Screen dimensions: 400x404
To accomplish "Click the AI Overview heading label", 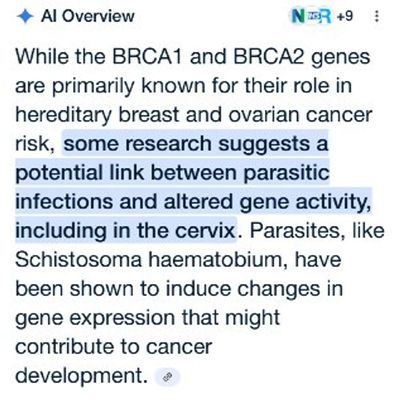I will pos(88,16).
